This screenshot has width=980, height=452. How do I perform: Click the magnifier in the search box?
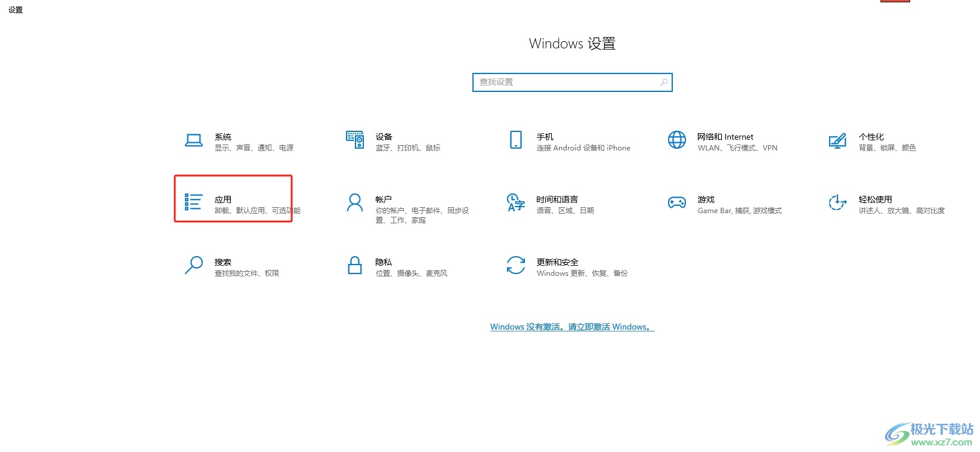click(x=664, y=82)
